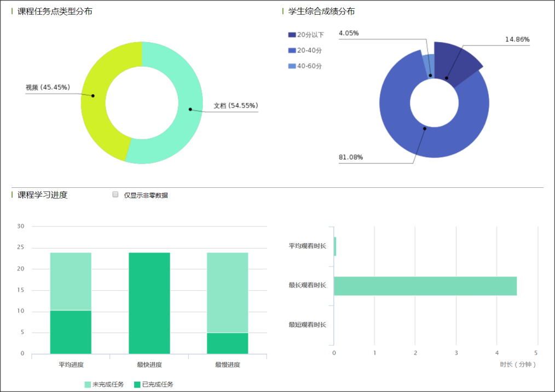Viewport: 555px width, 392px height.
Task: Click the 视频 (45.45%) label
Action: [48, 88]
